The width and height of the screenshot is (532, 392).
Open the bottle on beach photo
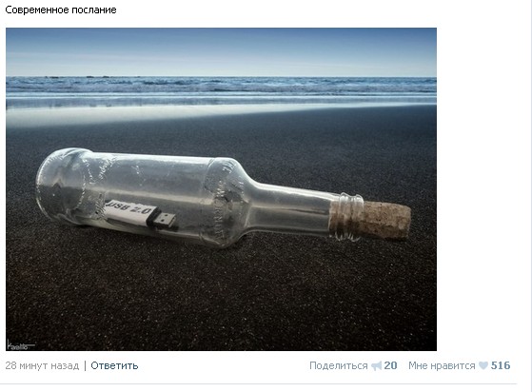point(221,189)
